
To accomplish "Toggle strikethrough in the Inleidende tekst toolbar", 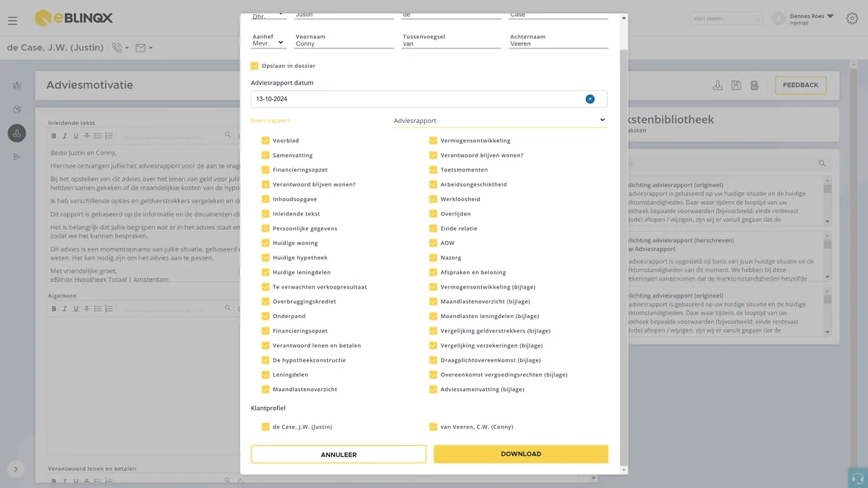I will point(87,136).
